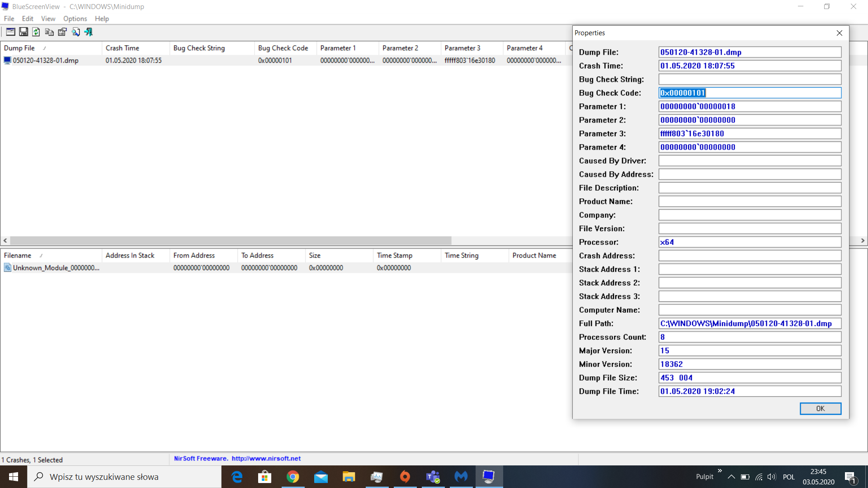This screenshot has height=488, width=868.
Task: Sort lower pane by Address In Stack header
Action: 136,255
